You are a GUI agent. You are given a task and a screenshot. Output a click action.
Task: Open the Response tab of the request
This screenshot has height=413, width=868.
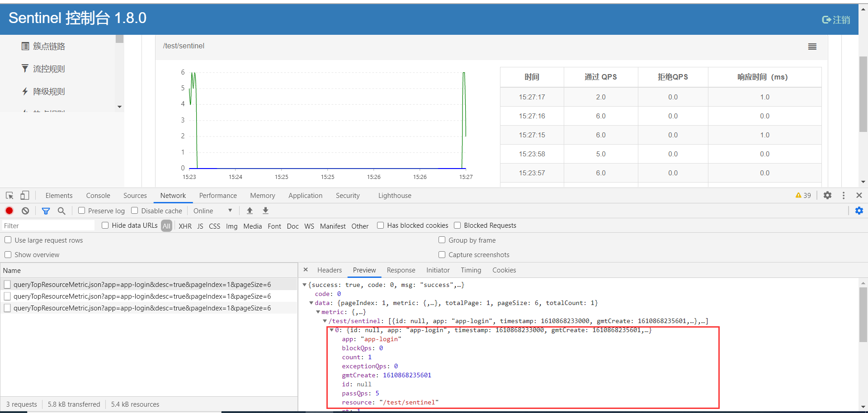coord(401,270)
